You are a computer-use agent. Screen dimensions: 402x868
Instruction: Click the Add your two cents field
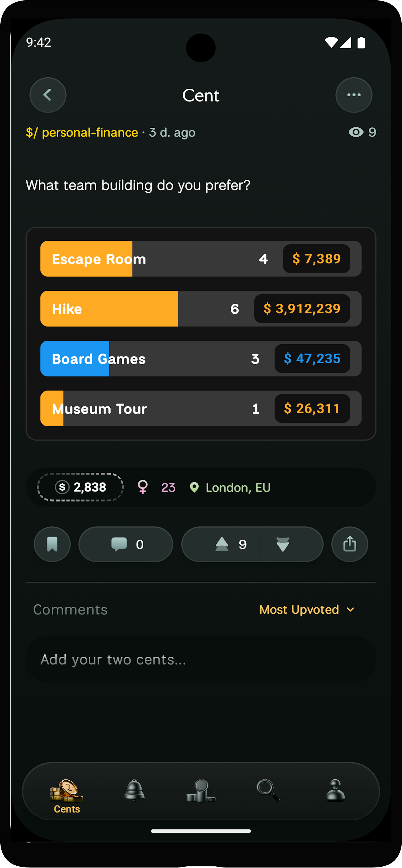[x=201, y=659]
